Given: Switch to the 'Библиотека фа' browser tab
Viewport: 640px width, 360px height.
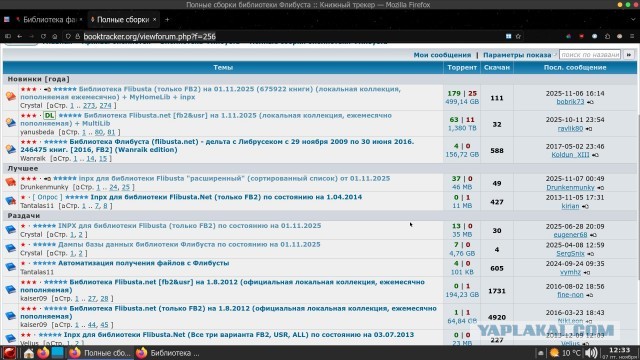Looking at the screenshot, I should [x=49, y=20].
